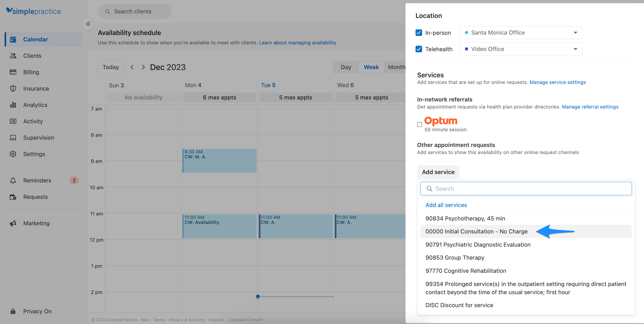Go to previous week arrow
Viewport: 644px width, 324px height.
pyautogui.click(x=132, y=67)
